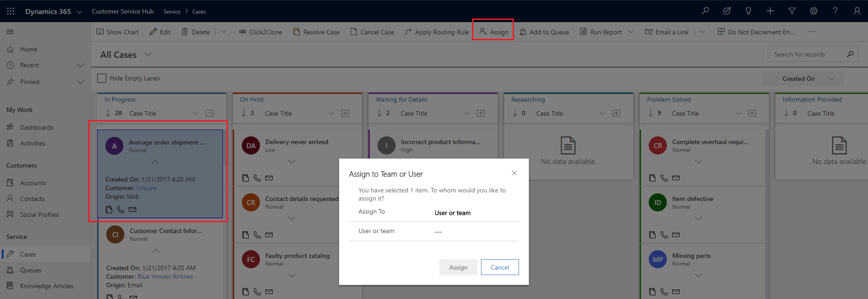Click Resolve Case command
Image resolution: width=868 pixels, height=299 pixels.
(x=316, y=32)
